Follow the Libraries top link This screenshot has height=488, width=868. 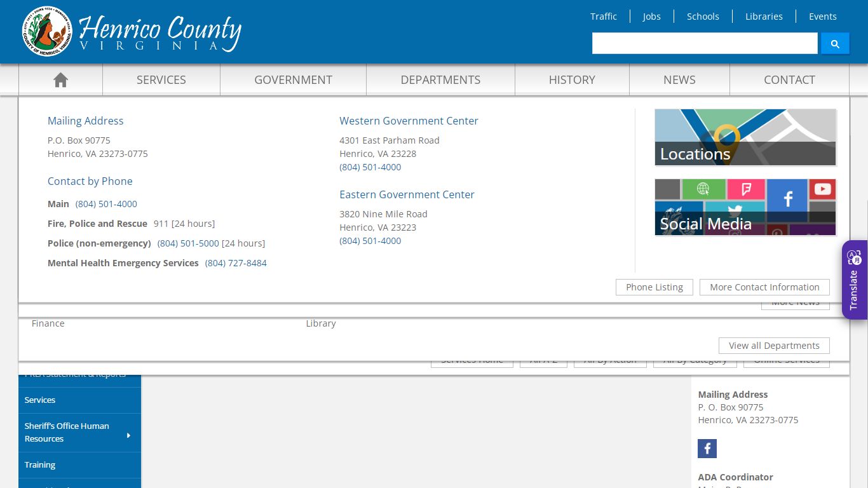[x=764, y=17]
